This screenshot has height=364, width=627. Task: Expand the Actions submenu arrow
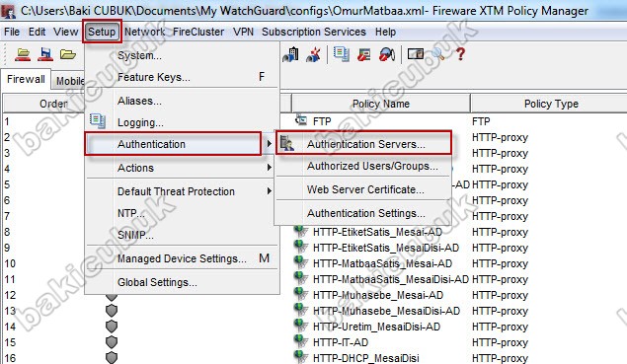click(270, 168)
